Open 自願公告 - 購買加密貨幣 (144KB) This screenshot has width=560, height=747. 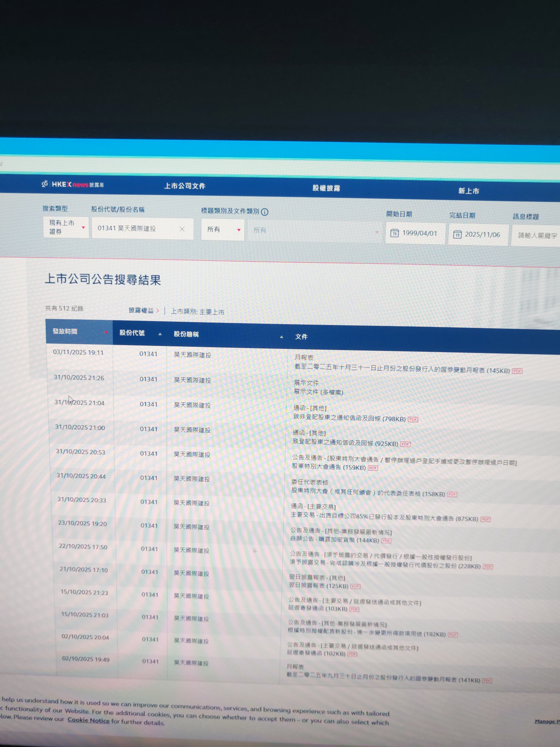tap(334, 539)
